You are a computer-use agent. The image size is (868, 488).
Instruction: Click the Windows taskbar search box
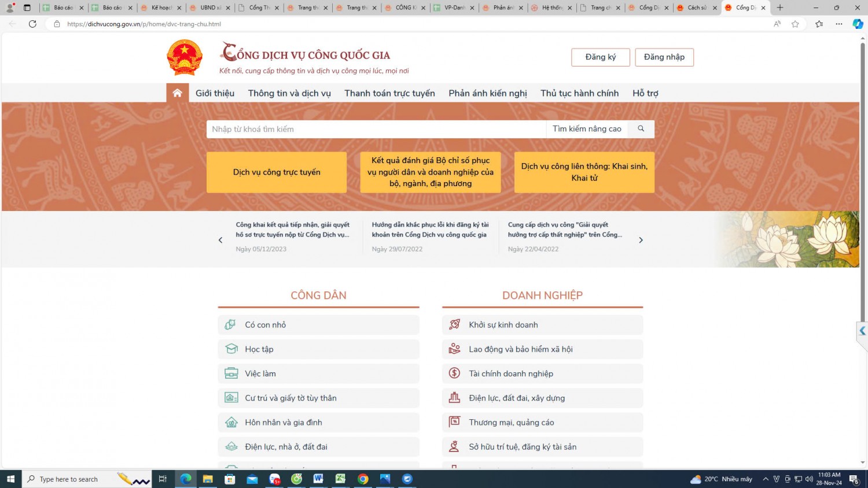pyautogui.click(x=87, y=479)
